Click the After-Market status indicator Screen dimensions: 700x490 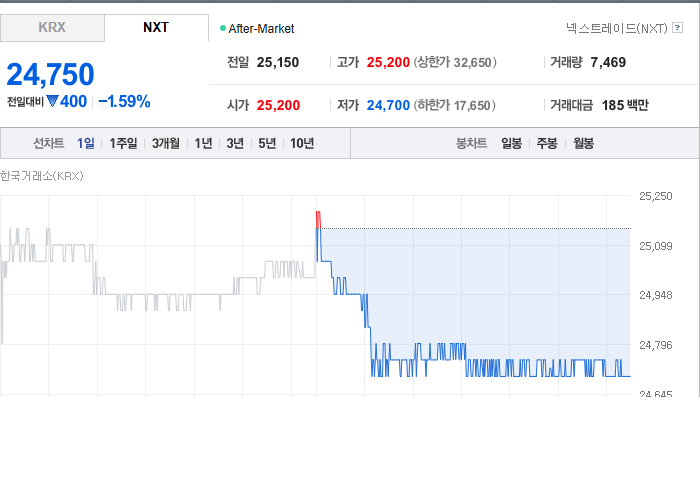pos(257,29)
